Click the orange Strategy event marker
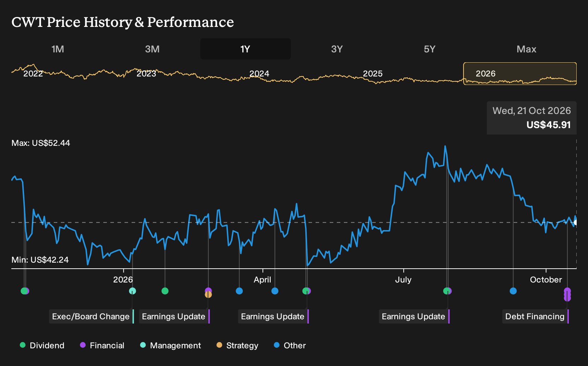588x366 pixels. pos(208,294)
